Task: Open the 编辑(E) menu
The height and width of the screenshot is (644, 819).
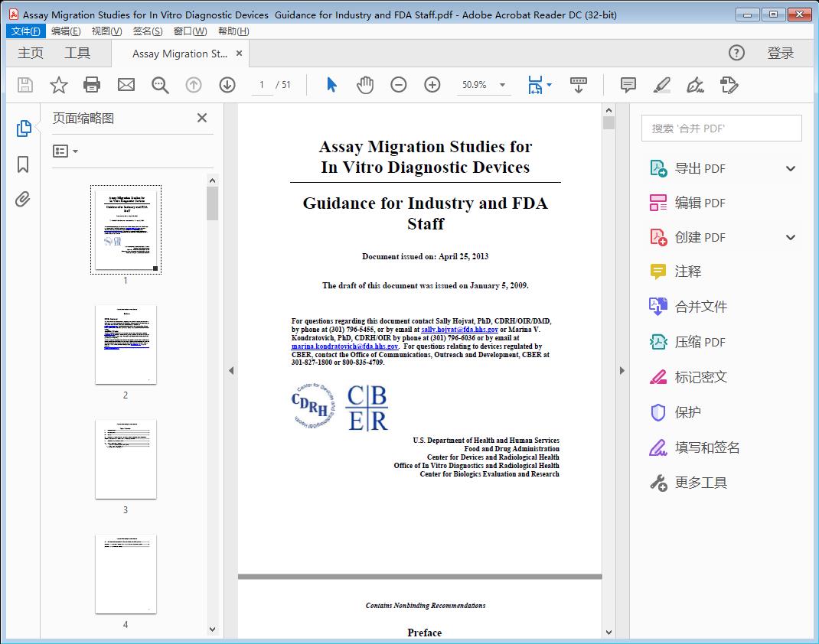Action: [x=66, y=31]
